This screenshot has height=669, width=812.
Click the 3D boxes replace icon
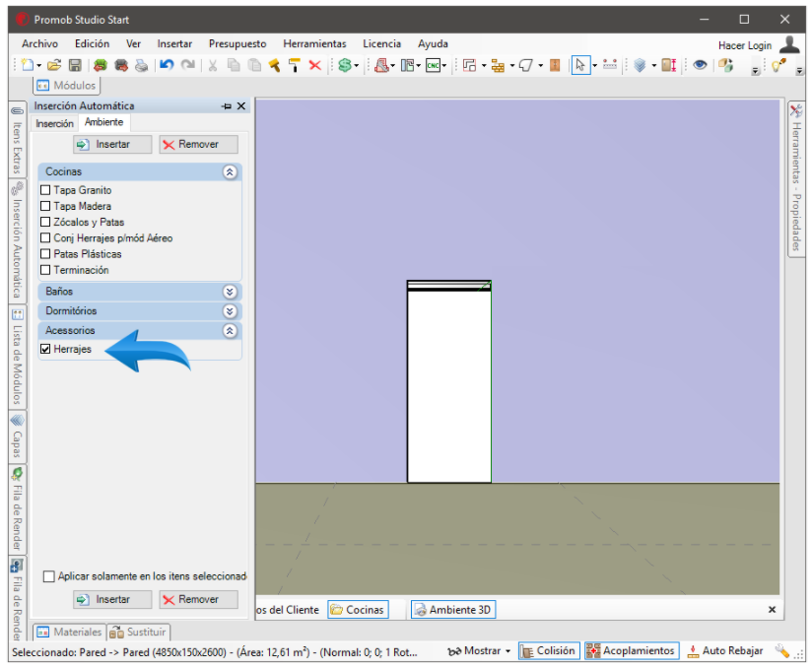725,65
